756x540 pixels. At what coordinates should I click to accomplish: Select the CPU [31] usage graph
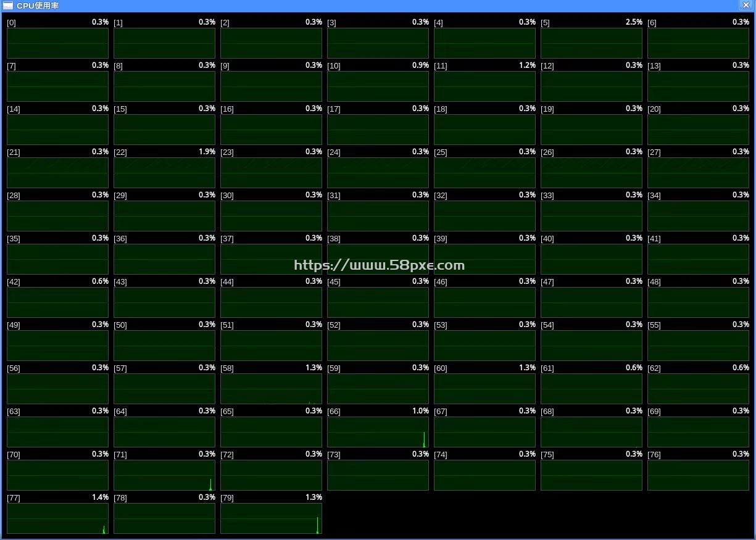(x=378, y=216)
